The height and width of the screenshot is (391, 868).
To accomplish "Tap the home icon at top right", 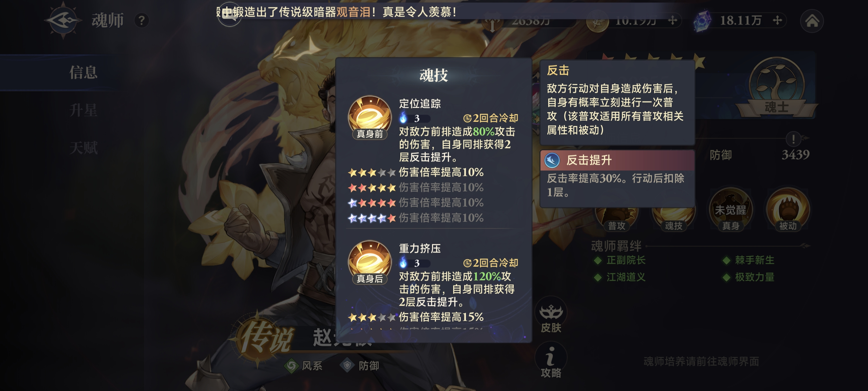I will click(812, 21).
